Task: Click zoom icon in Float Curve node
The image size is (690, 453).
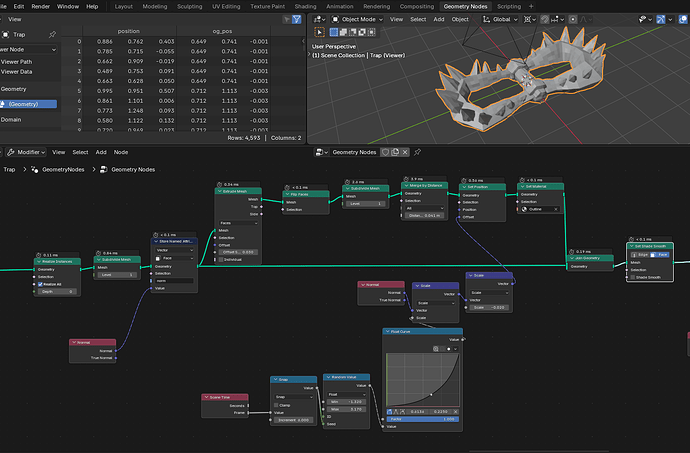Action: pos(436,349)
